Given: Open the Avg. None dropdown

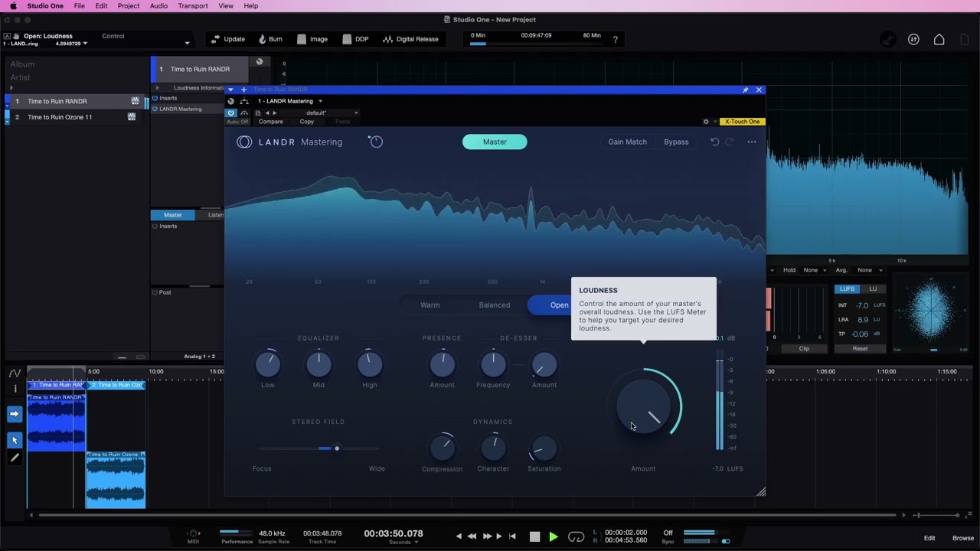Looking at the screenshot, I should pos(870,270).
